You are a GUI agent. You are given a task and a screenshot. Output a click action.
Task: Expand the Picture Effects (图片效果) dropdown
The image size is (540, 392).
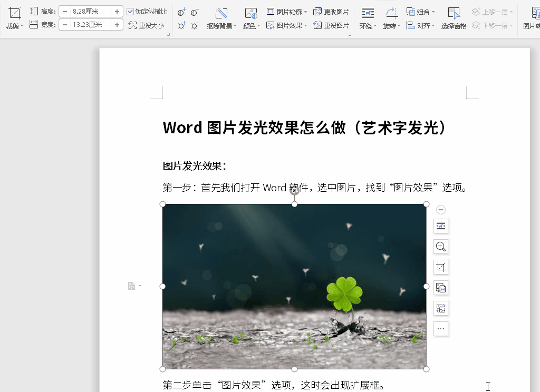coord(287,25)
